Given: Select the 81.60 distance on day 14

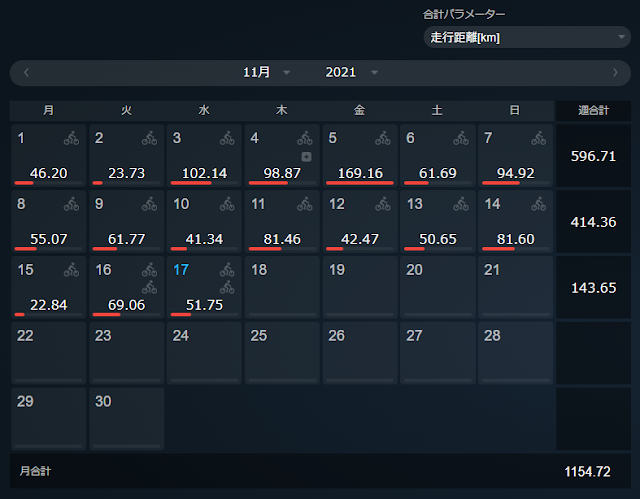Looking at the screenshot, I should coord(516,239).
